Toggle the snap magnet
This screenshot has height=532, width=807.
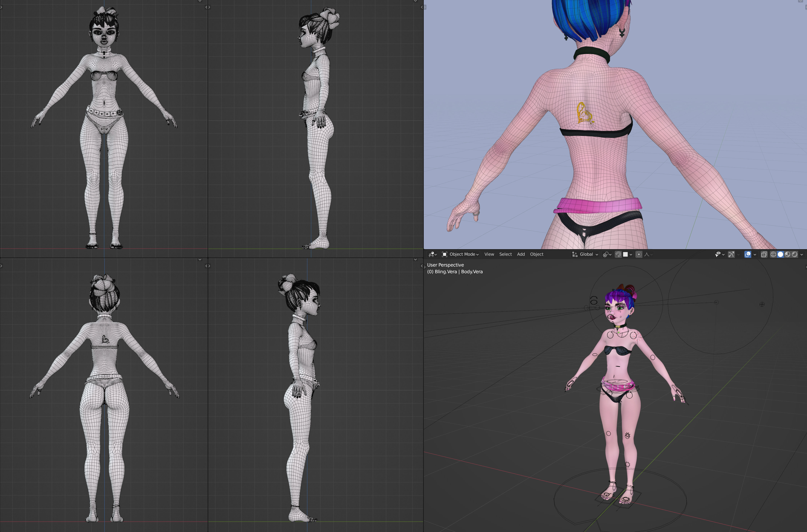pos(618,255)
